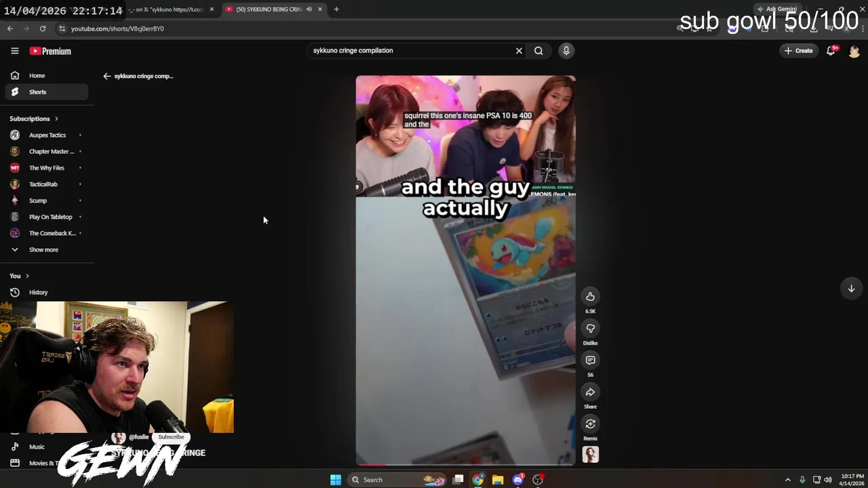Open Home in the sidebar
The height and width of the screenshot is (488, 868).
click(46, 76)
